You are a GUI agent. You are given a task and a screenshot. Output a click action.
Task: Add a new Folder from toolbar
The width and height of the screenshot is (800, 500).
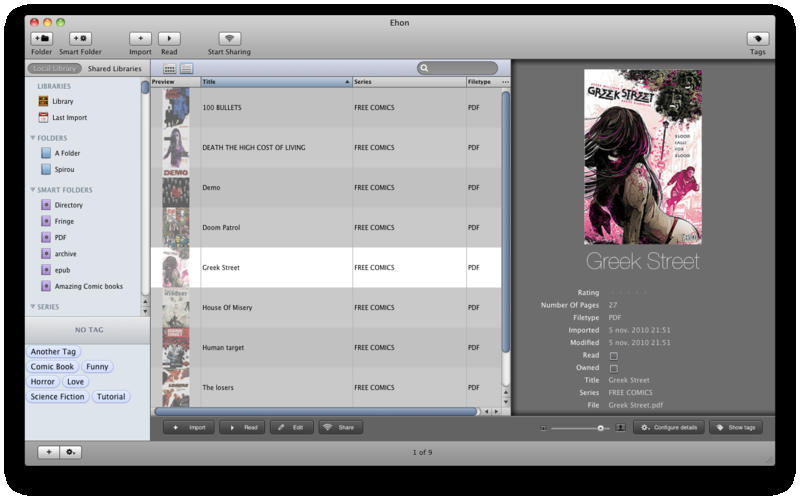coord(41,39)
